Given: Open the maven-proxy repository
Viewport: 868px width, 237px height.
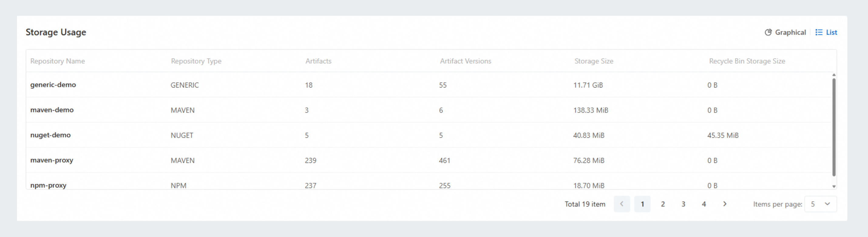Looking at the screenshot, I should (52, 160).
